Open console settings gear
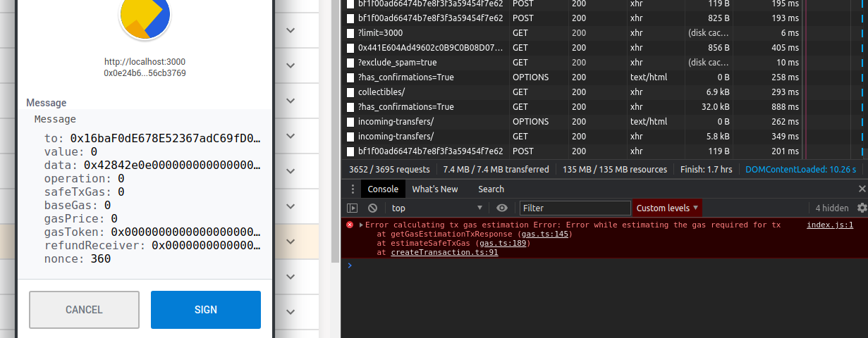This screenshot has height=338, width=868. [x=862, y=208]
